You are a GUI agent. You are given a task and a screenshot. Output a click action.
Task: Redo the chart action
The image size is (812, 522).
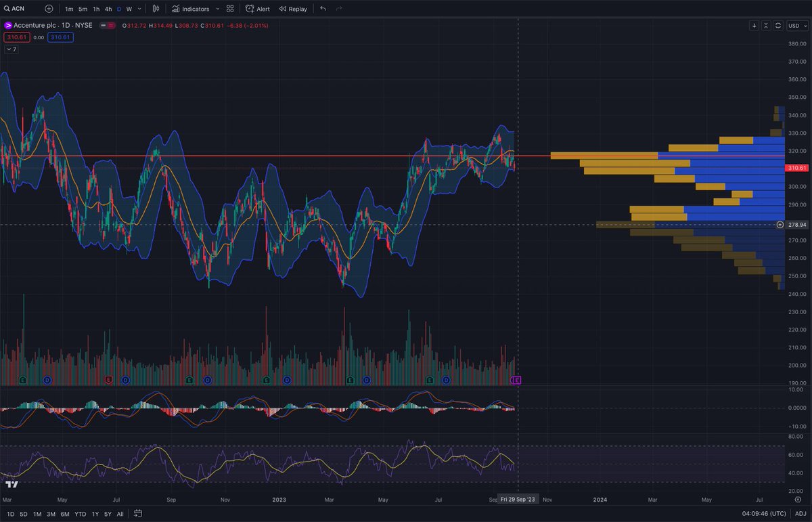pyautogui.click(x=339, y=9)
